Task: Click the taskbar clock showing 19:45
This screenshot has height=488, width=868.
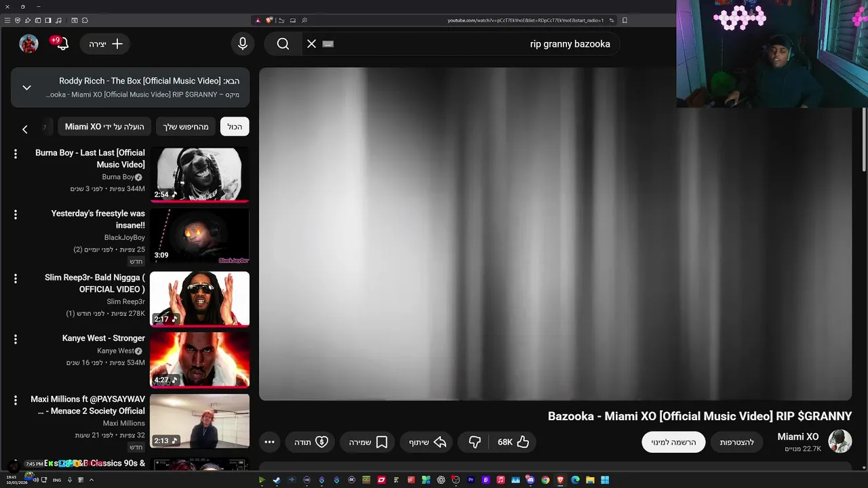Action: pos(16,479)
